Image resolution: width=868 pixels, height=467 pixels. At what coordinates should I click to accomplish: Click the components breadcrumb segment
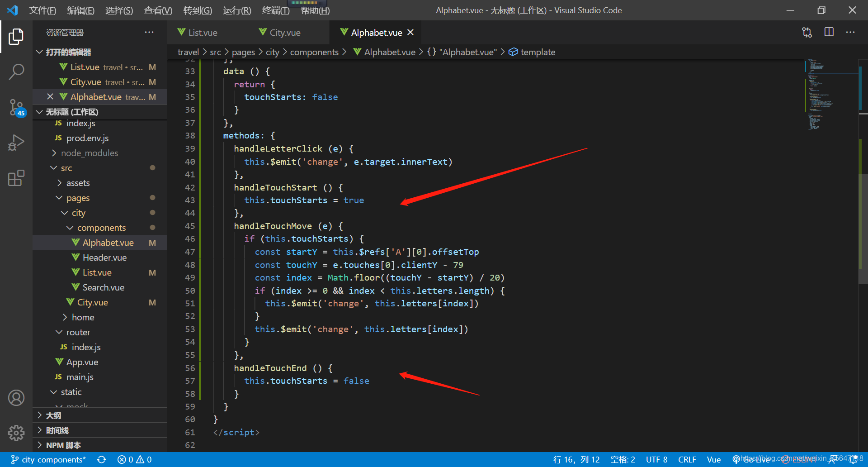click(314, 52)
